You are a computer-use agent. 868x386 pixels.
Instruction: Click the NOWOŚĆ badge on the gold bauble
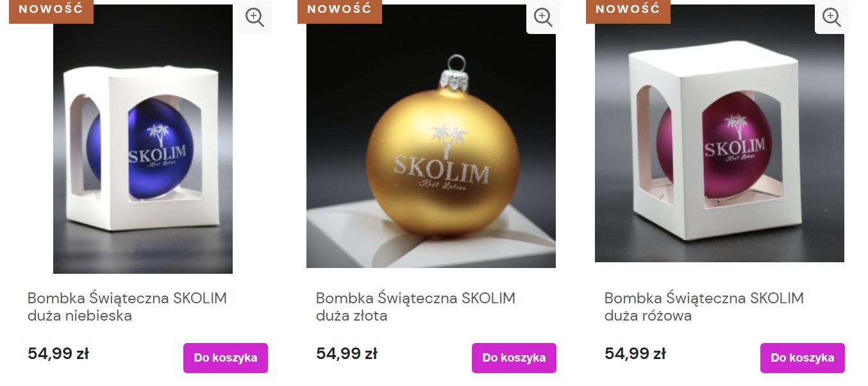(340, 10)
